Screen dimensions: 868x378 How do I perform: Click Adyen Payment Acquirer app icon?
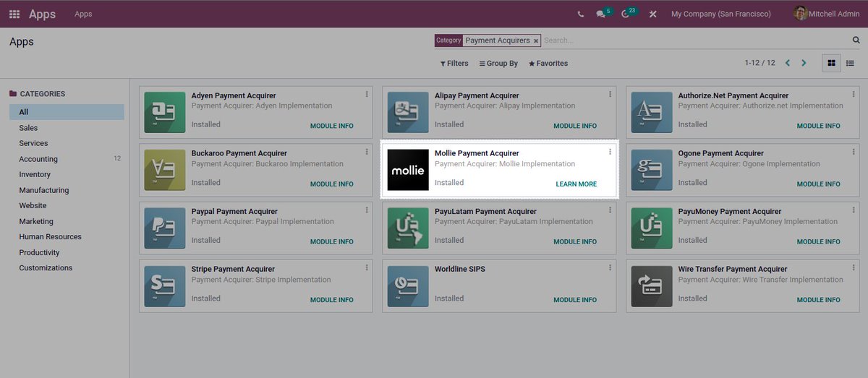tap(165, 112)
